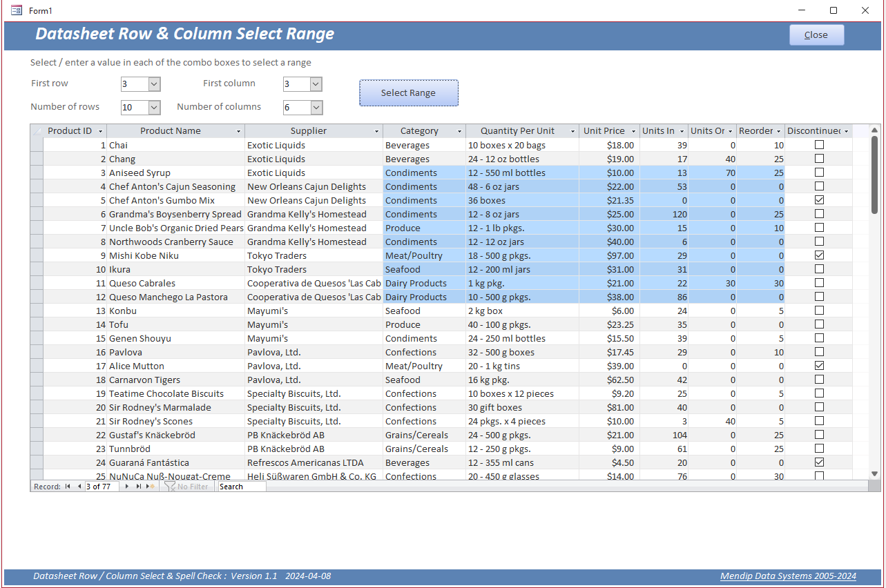Go to next record navigation arrow
Image resolution: width=886 pixels, height=588 pixels.
point(127,487)
